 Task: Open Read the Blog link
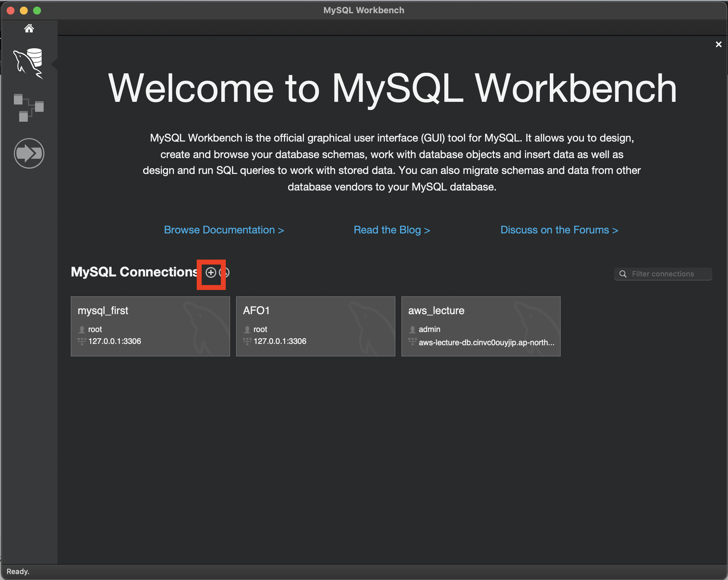[392, 230]
